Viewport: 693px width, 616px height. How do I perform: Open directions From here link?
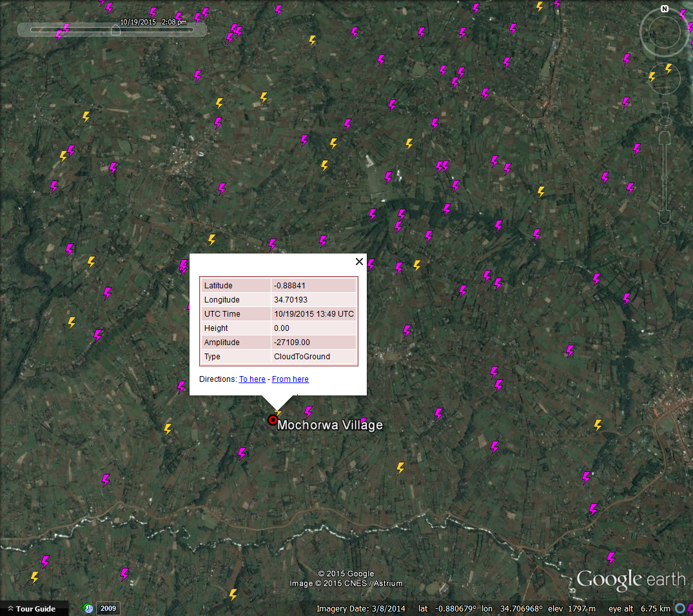coord(290,379)
